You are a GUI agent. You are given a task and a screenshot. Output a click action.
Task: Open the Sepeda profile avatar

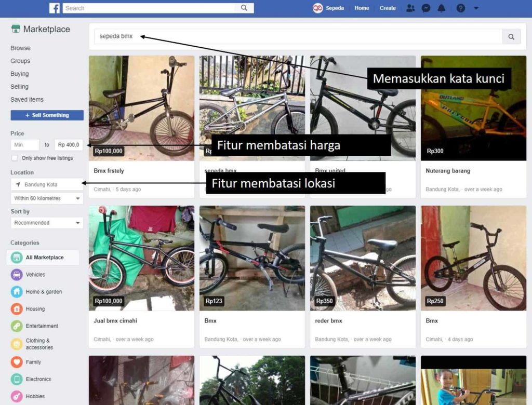(x=317, y=8)
